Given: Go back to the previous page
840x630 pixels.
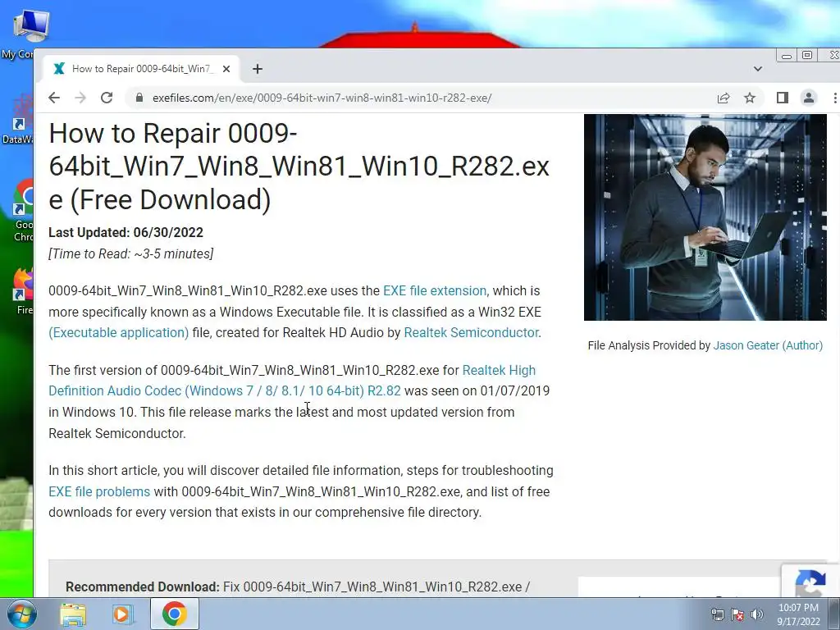Looking at the screenshot, I should [x=54, y=98].
